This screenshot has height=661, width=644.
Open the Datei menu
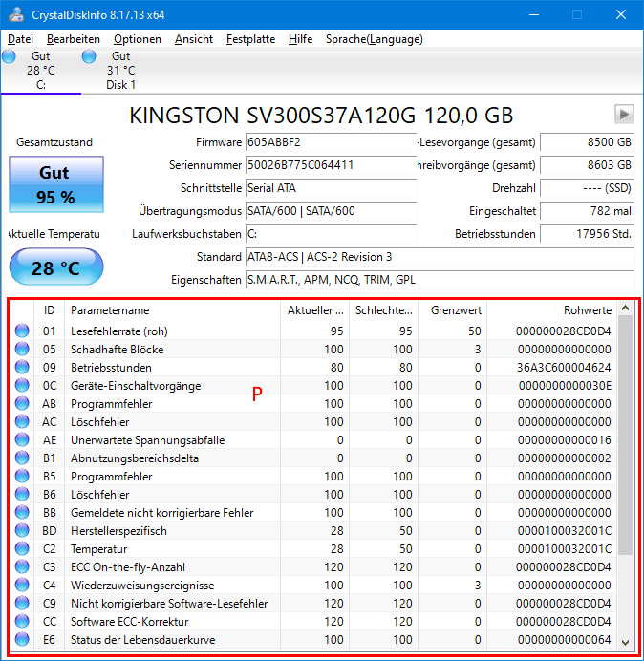tap(20, 39)
